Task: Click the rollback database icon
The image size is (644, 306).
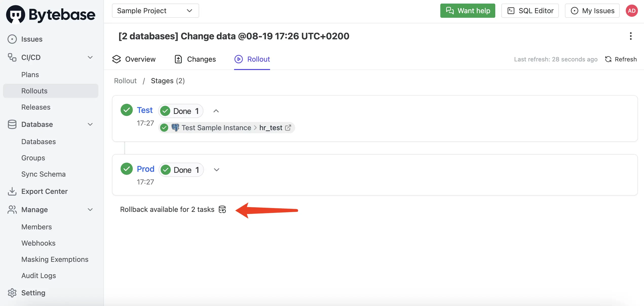Action: click(222, 209)
